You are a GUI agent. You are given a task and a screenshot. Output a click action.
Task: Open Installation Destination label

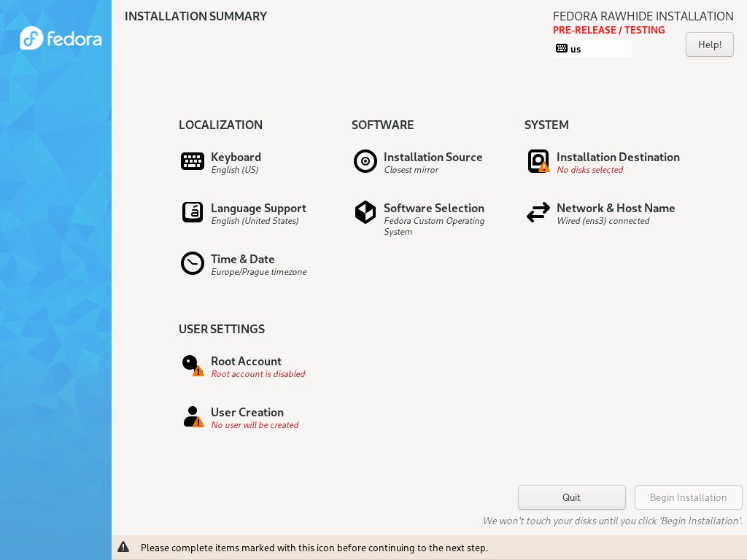point(618,157)
